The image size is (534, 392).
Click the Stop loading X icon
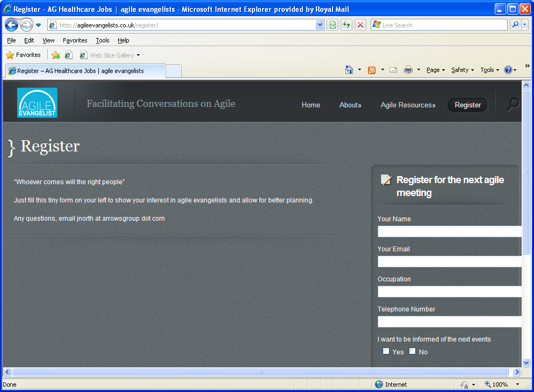(x=360, y=25)
